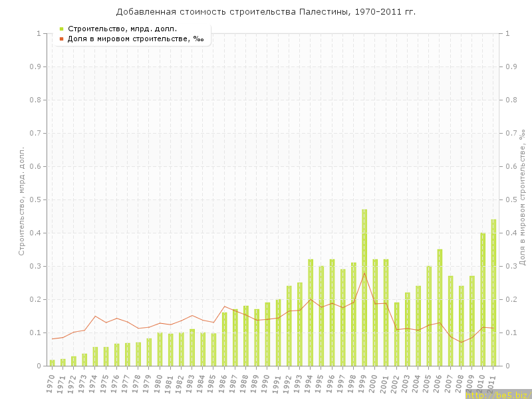Click the 1994 bar in the chart

click(x=311, y=313)
